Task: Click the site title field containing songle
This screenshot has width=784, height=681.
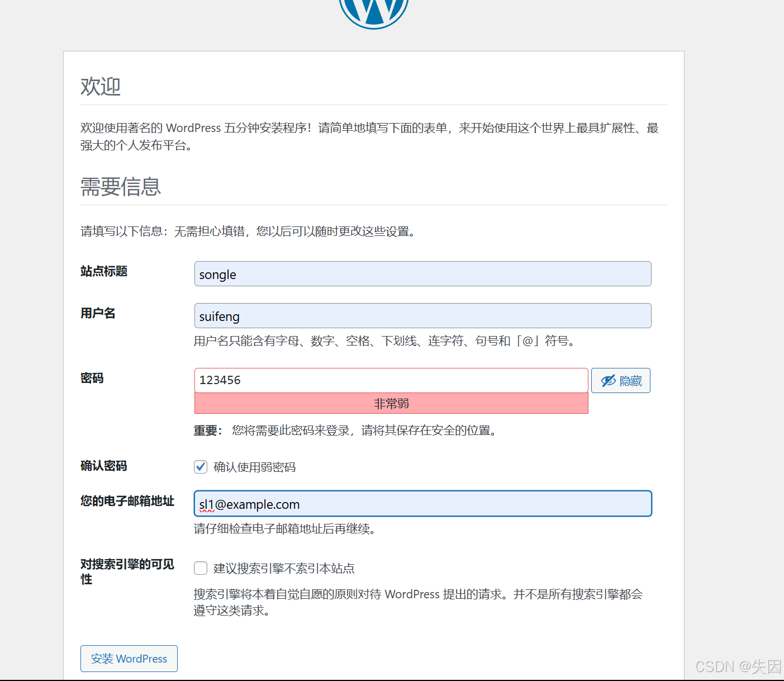Action: (x=422, y=274)
